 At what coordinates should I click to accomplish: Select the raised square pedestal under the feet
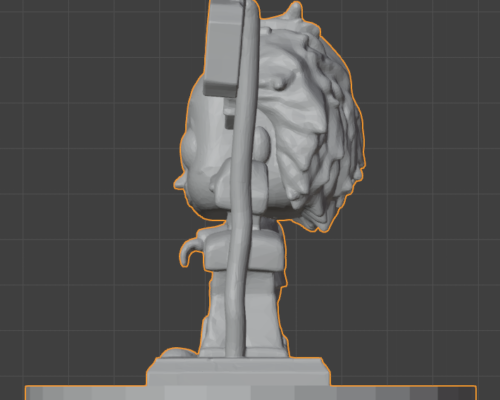(238, 372)
